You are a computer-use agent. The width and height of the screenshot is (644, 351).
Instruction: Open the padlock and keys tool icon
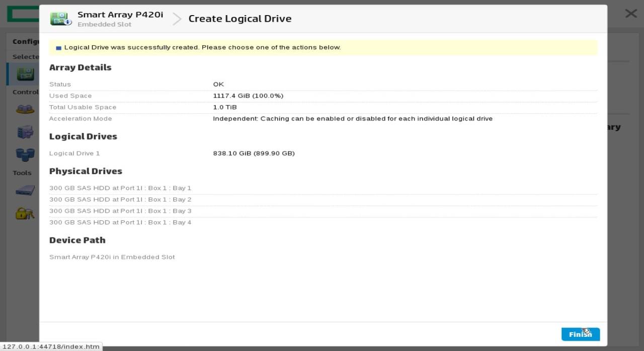pos(25,213)
